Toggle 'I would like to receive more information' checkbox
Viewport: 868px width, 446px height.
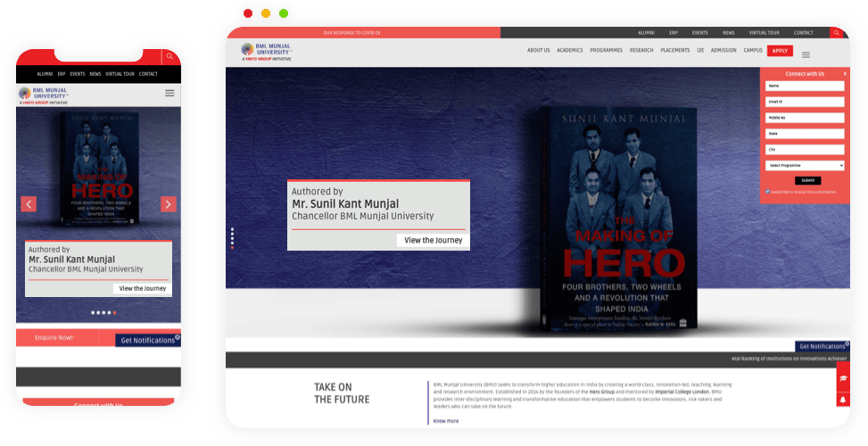[767, 192]
